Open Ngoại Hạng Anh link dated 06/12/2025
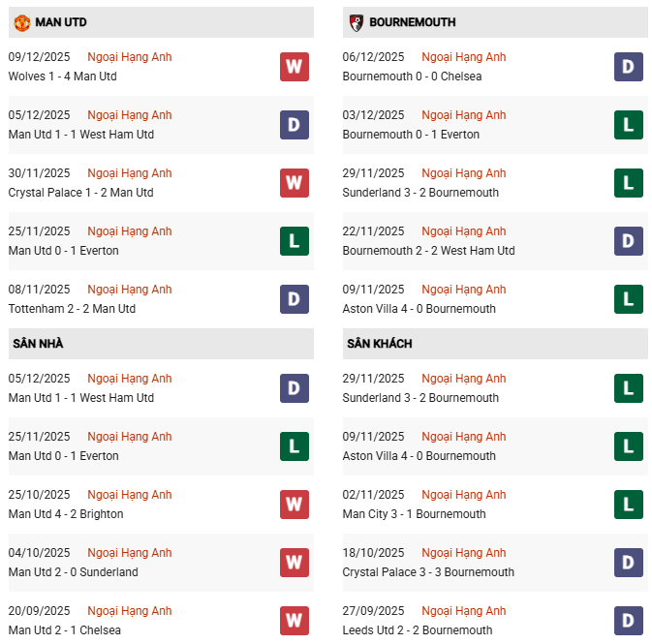Viewport: 652px width, 644px height. [464, 57]
